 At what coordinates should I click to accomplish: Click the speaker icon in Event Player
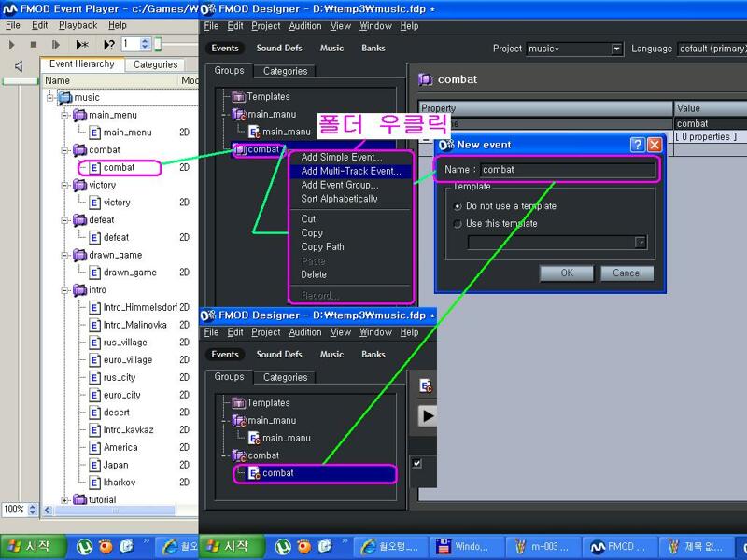(19, 66)
